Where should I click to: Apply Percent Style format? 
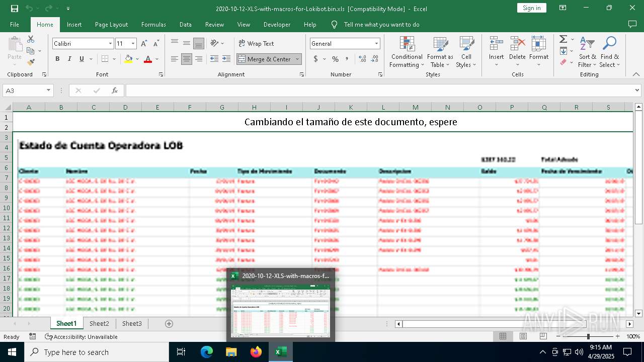[x=335, y=59]
